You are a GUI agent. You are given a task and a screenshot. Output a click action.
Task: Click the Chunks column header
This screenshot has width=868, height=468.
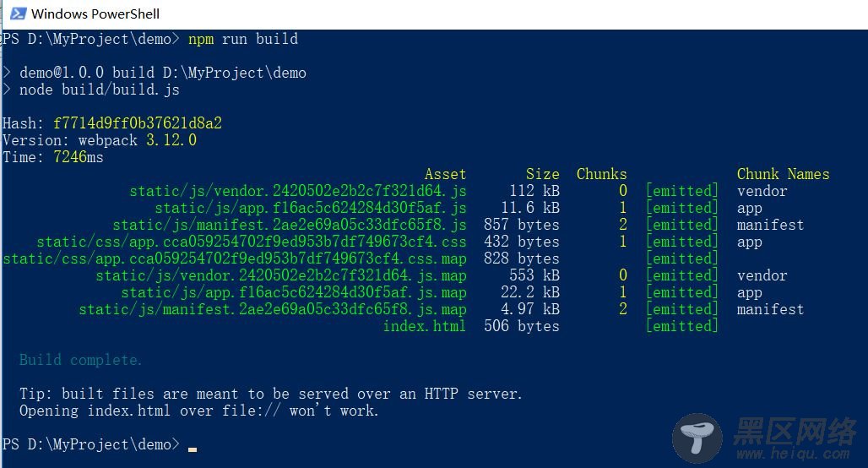point(601,174)
